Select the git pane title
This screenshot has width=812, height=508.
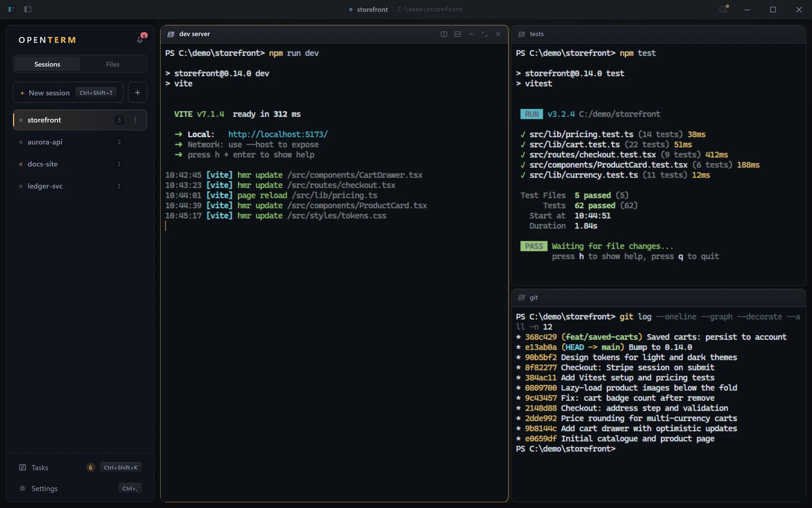[x=533, y=298]
